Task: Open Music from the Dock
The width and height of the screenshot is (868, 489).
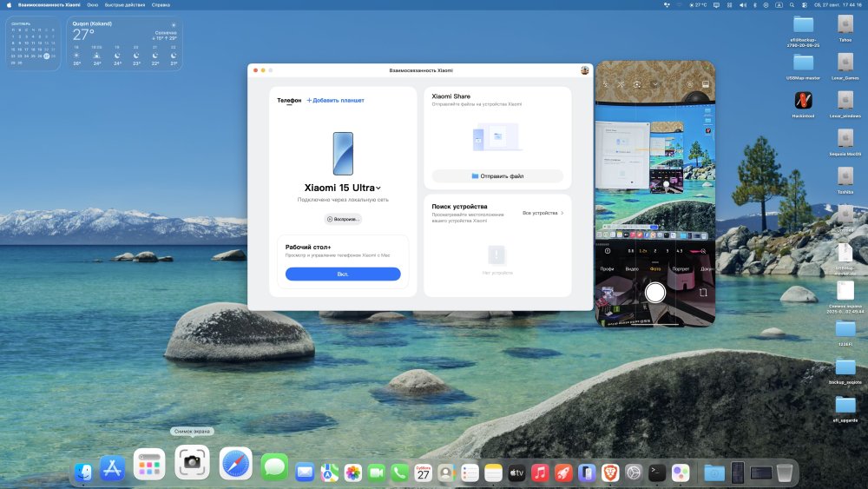Action: coord(540,472)
